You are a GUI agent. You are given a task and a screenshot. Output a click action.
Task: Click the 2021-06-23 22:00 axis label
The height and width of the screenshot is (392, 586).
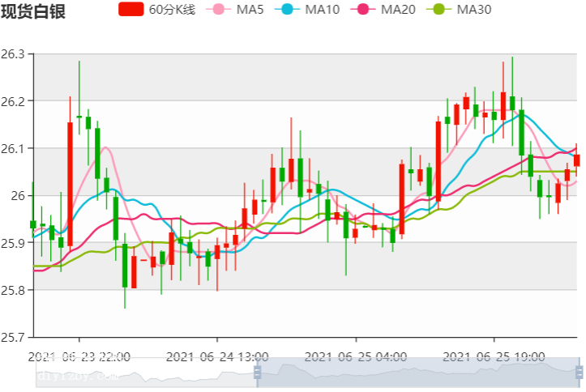point(79,356)
